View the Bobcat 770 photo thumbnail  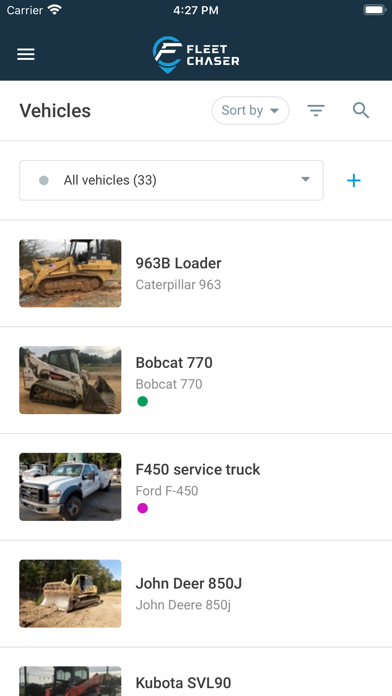pyautogui.click(x=70, y=380)
